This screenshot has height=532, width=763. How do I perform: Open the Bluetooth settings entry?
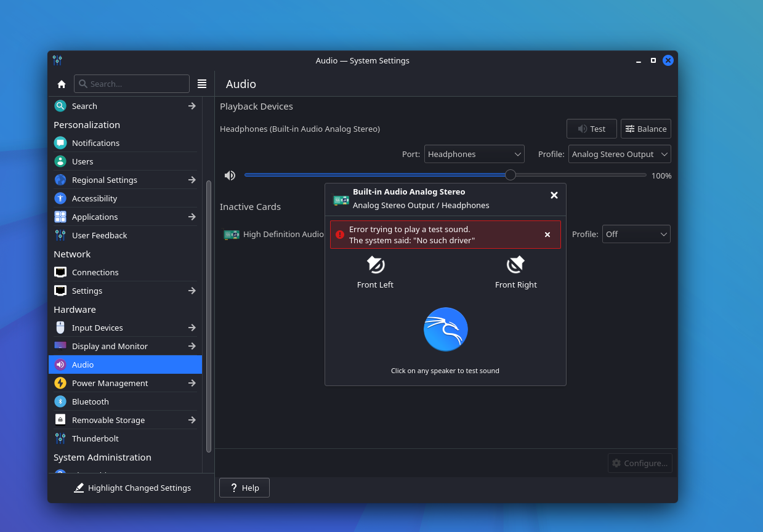90,401
